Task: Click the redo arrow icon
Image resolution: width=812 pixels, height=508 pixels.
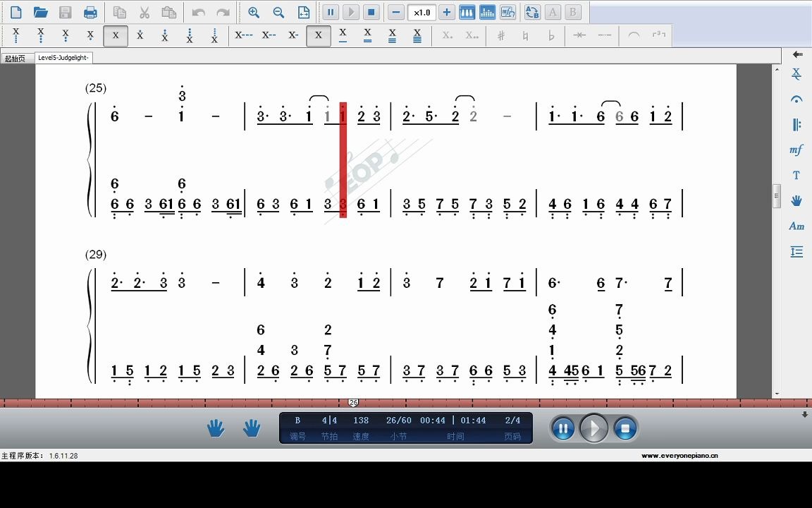Action: 223,12
